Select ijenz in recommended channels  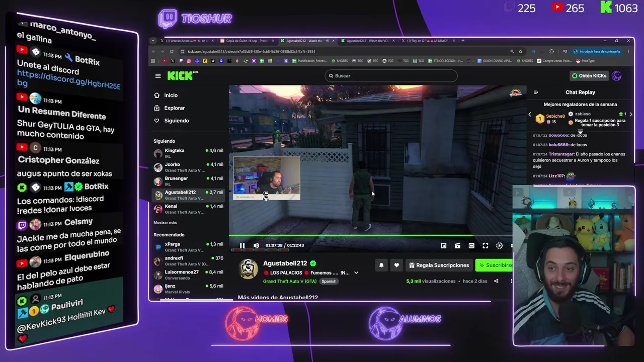[189, 289]
